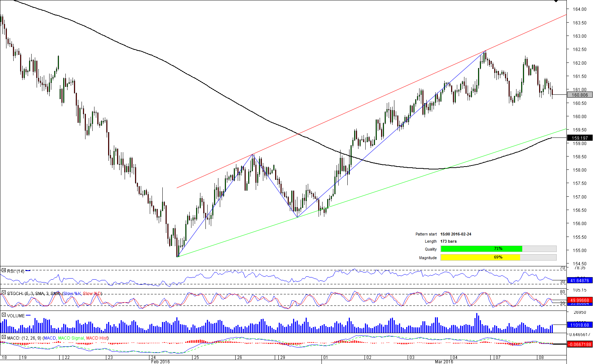Click the MACD value tag -0.0667188
The width and height of the screenshot is (593, 364).
pyautogui.click(x=580, y=345)
